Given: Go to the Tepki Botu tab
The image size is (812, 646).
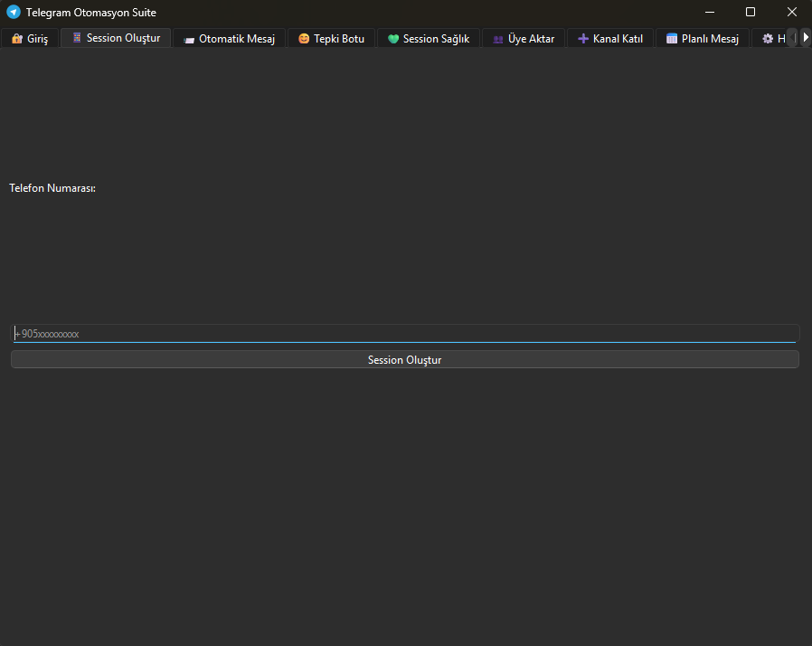Looking at the screenshot, I should coord(332,38).
